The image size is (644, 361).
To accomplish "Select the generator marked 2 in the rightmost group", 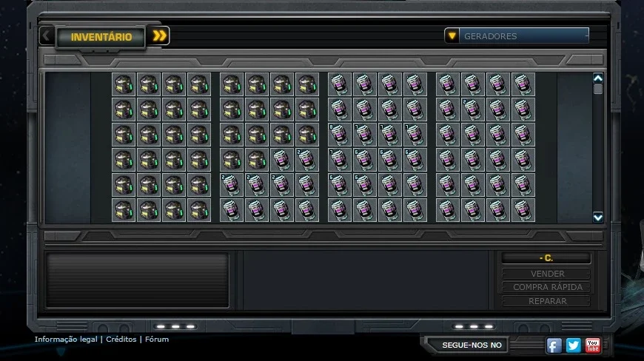I will click(x=473, y=109).
